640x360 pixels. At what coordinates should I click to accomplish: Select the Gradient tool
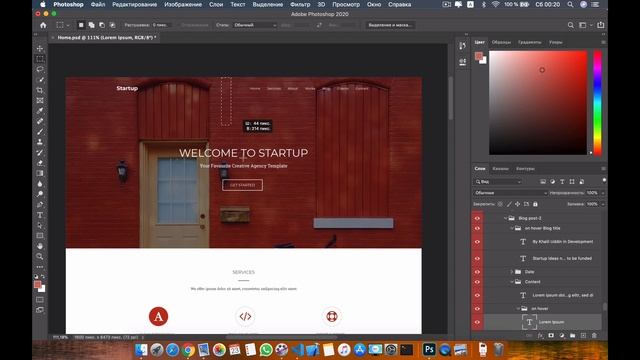[x=40, y=173]
